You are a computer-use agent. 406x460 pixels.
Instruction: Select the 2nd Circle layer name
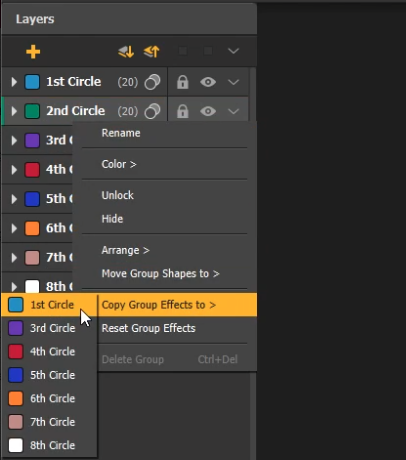coord(76,111)
